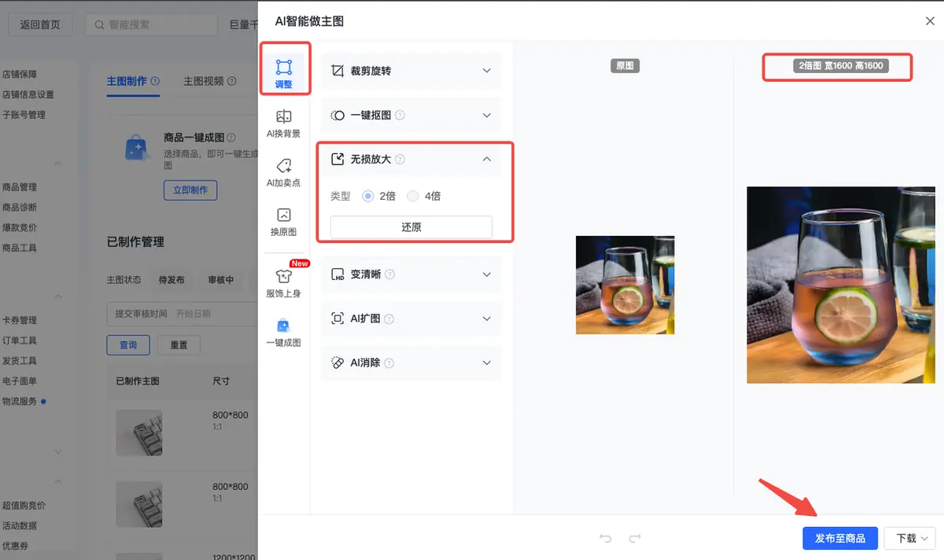Click the eraser icon beside AI消除
944x560 pixels.
[x=337, y=363]
